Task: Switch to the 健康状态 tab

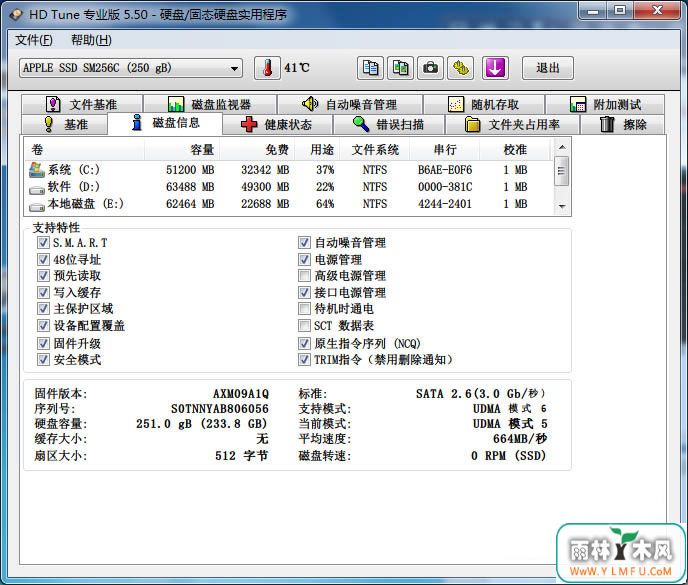Action: [277, 125]
